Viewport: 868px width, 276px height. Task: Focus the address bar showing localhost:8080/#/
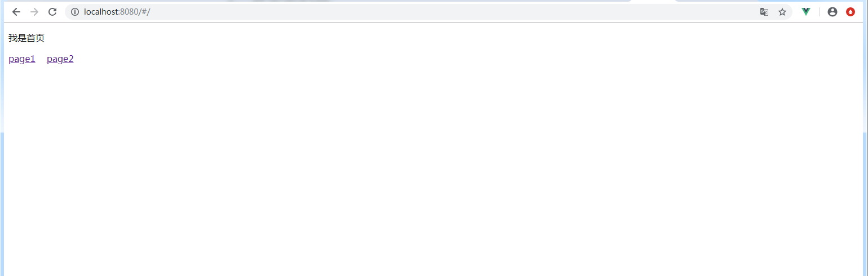click(x=428, y=12)
